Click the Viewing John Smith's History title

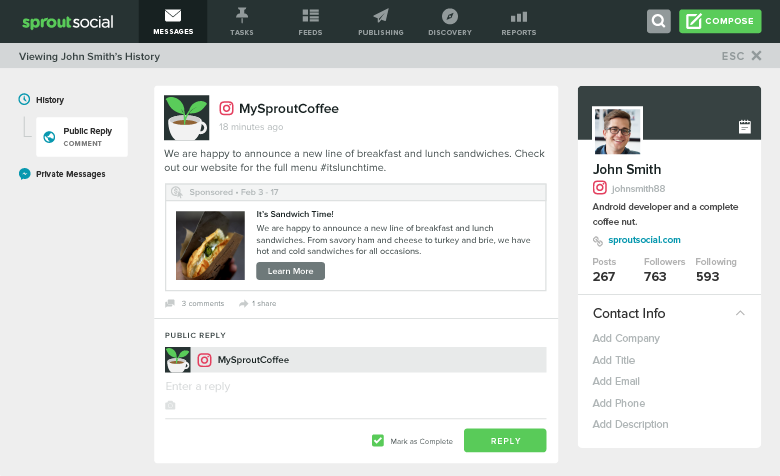pos(90,57)
